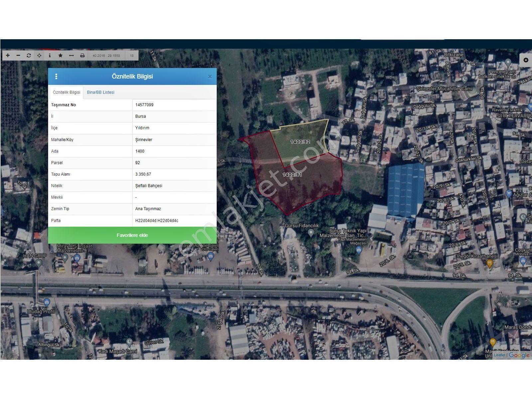Viewport: 532px width, 399px height.
Task: Click Taşınmaz No value 14577099
Action: click(x=144, y=105)
